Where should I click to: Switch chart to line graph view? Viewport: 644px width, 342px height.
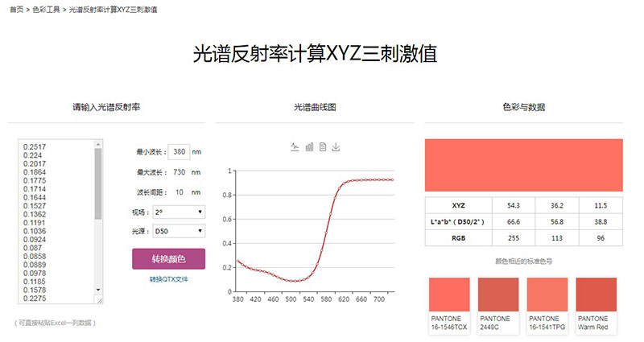point(295,146)
